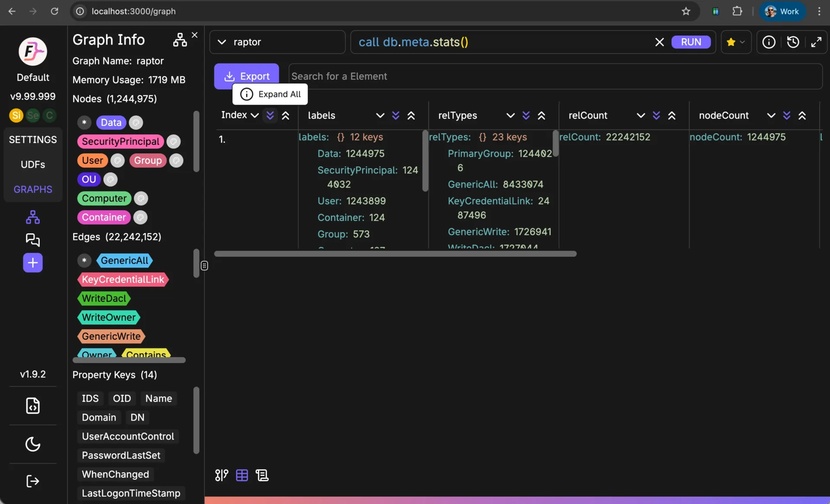
Task: Switch results to table view icon
Action: pyautogui.click(x=242, y=475)
